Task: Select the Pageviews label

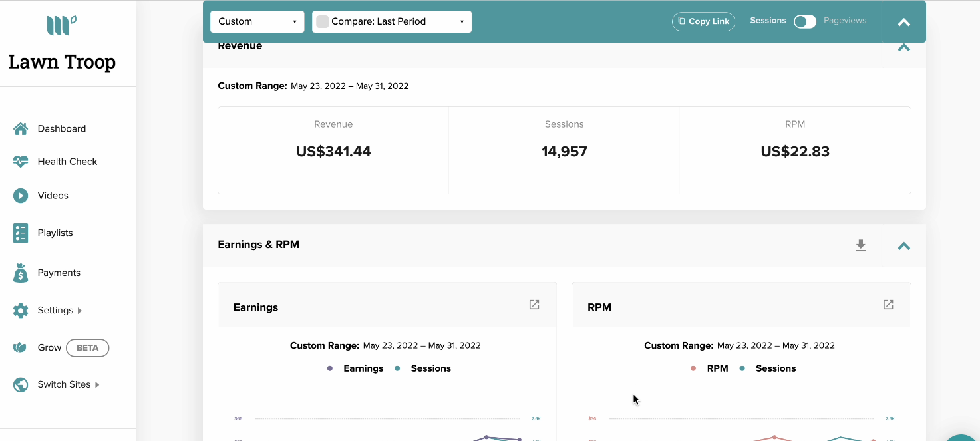Action: click(x=845, y=21)
